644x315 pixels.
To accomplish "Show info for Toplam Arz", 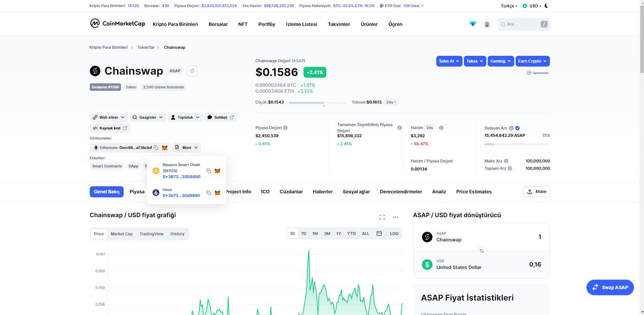I will click(509, 169).
